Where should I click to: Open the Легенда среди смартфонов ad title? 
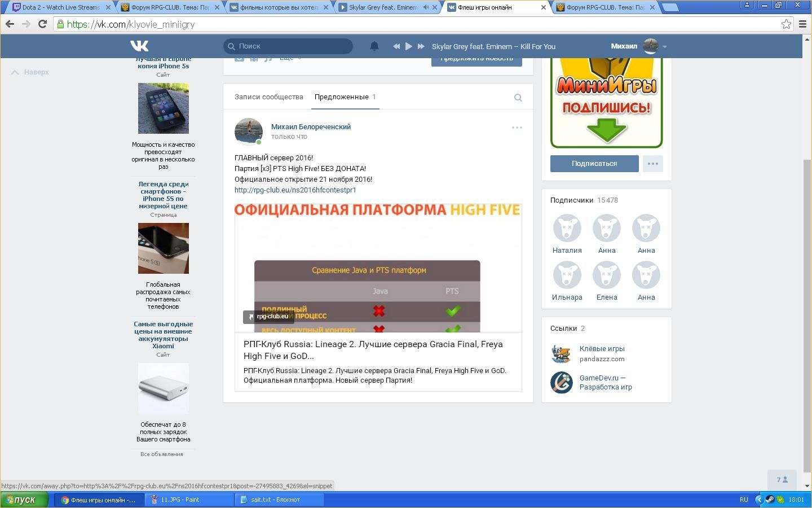click(164, 195)
